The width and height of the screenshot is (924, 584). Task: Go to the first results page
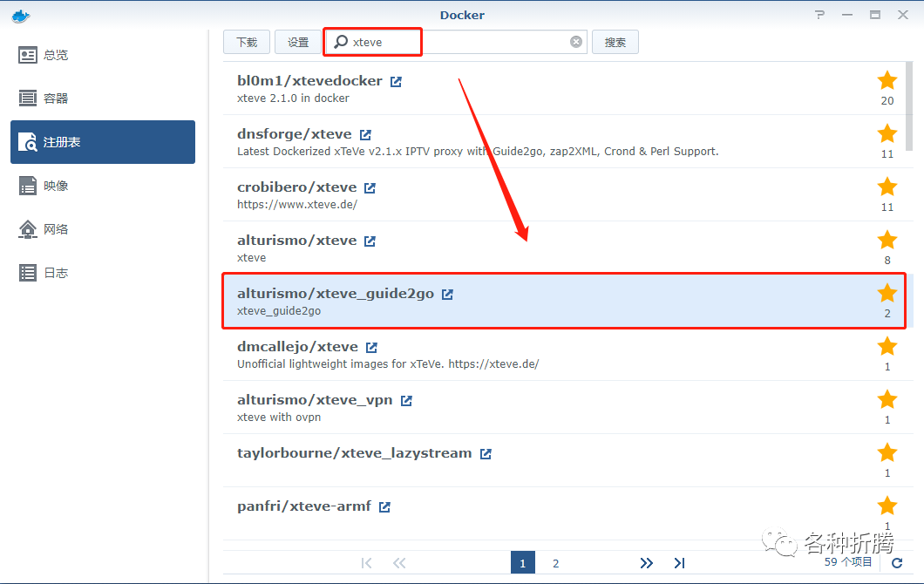(x=366, y=563)
